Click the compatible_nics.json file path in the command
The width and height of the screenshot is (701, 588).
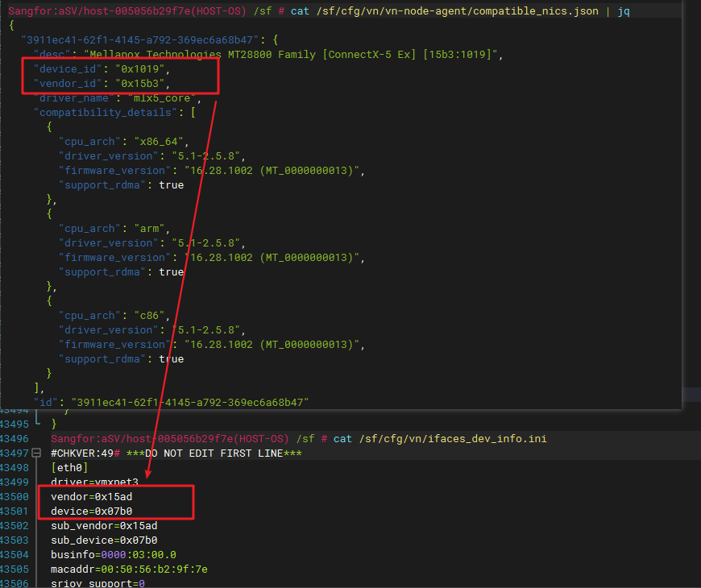[x=458, y=11]
